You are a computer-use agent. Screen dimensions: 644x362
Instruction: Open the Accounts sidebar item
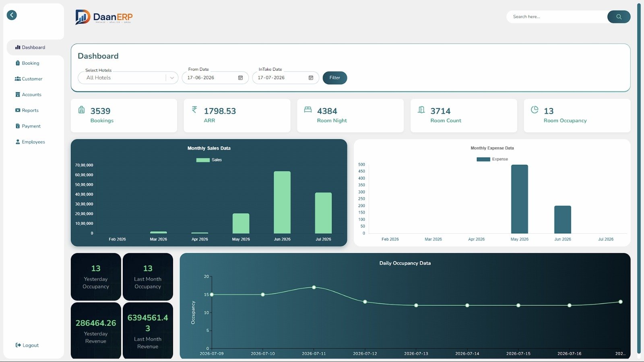point(28,95)
